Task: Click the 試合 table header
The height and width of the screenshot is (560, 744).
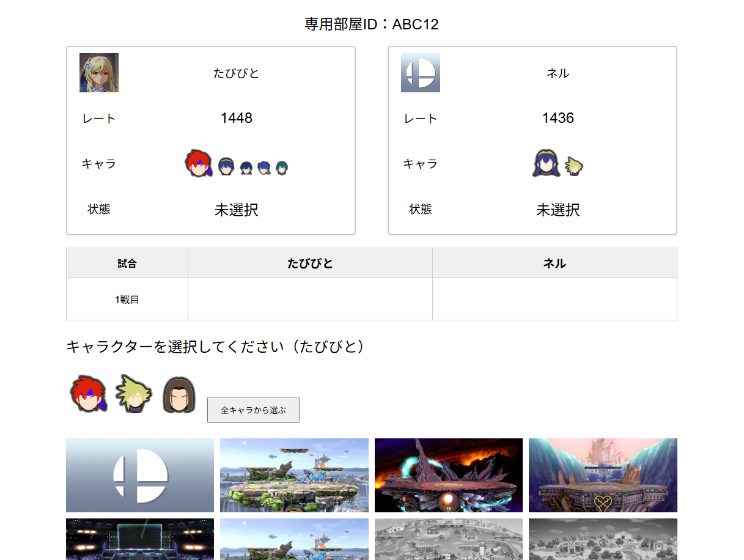Action: click(x=127, y=263)
